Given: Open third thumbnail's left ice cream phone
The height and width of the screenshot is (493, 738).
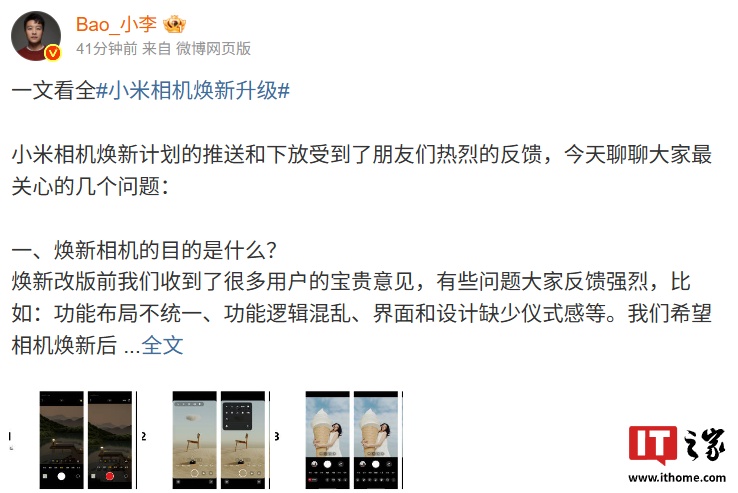Looking at the screenshot, I should tap(328, 440).
